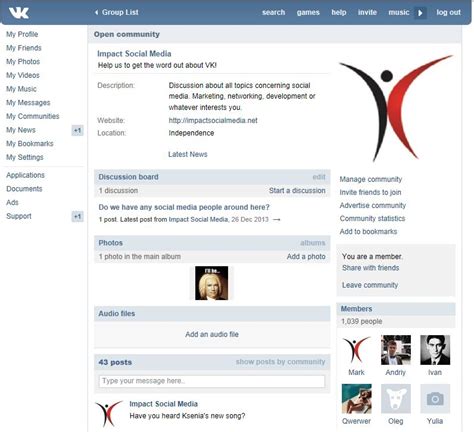Click log out
Viewport: 474px width, 432px height.
point(449,12)
